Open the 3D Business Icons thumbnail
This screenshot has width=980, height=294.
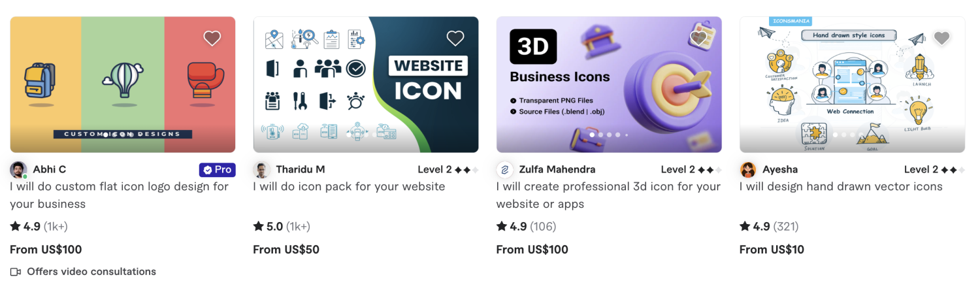click(x=609, y=84)
